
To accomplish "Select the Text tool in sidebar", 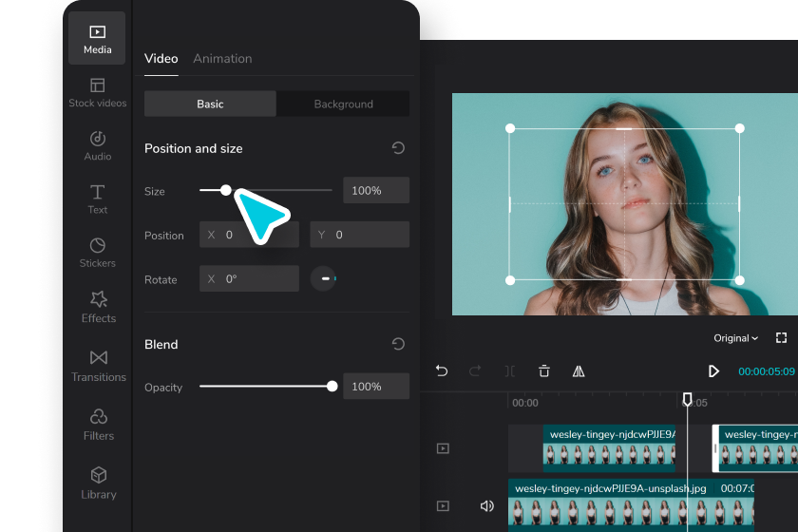I will (97, 199).
